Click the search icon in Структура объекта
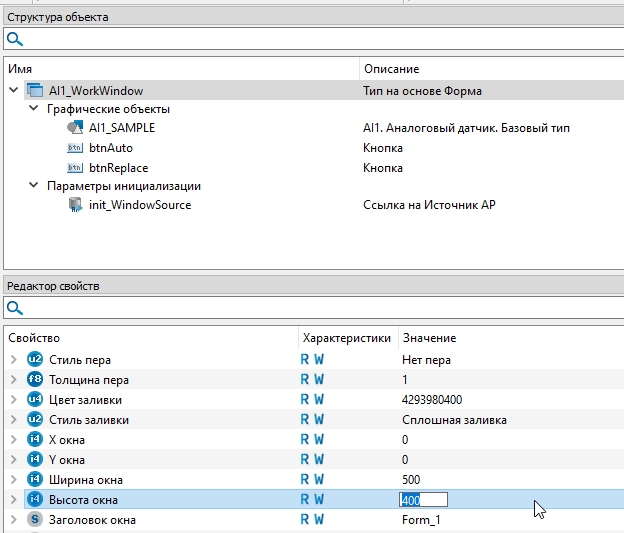The height and width of the screenshot is (533, 624). pos(14,39)
